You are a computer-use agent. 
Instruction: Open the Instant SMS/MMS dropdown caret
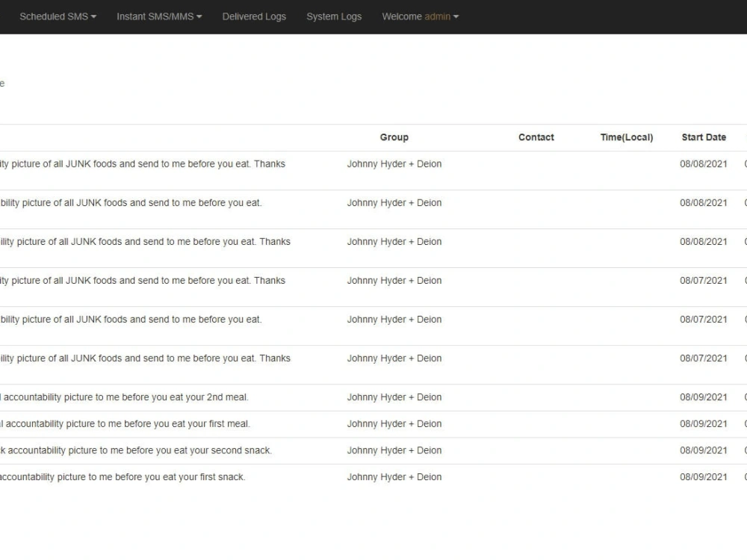(x=198, y=16)
